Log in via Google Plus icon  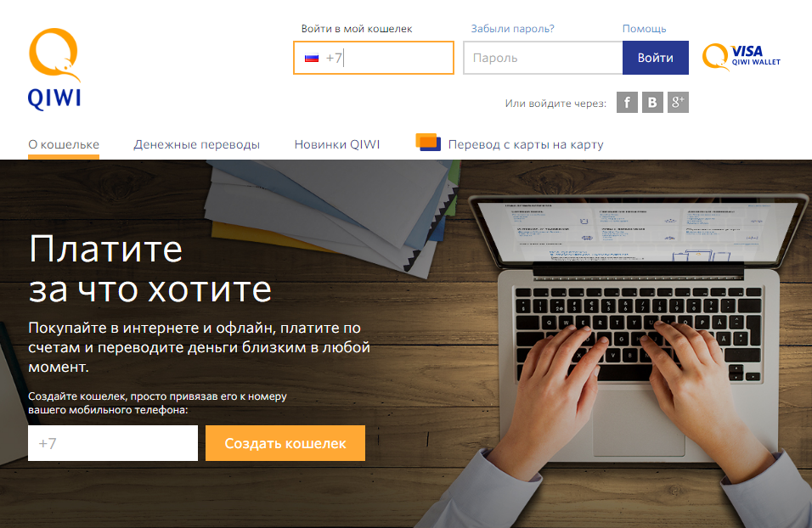click(678, 103)
